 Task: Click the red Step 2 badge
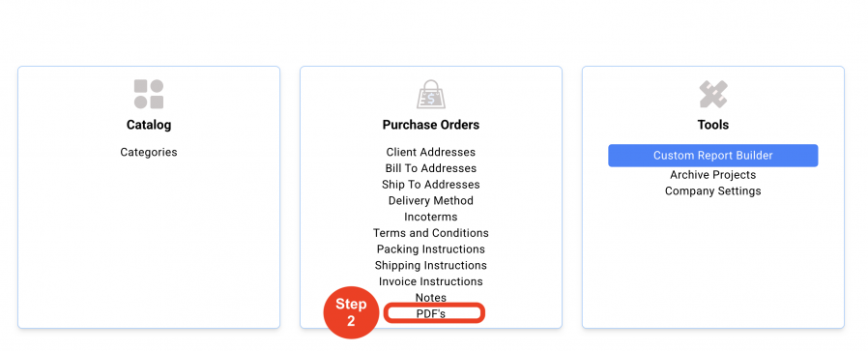pyautogui.click(x=351, y=312)
